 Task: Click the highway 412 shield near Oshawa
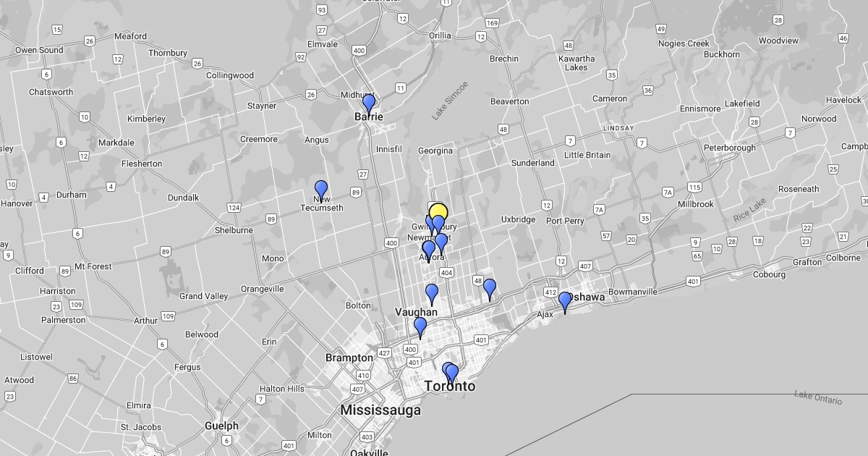pyautogui.click(x=551, y=293)
